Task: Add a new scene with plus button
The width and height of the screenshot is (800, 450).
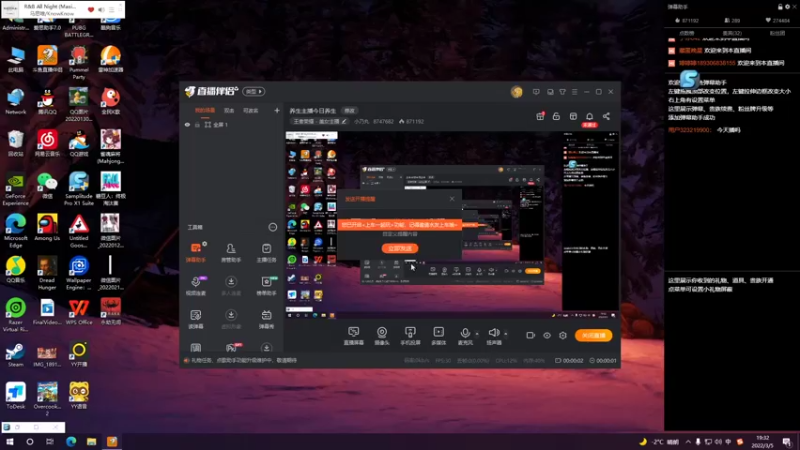Action: pyautogui.click(x=277, y=110)
